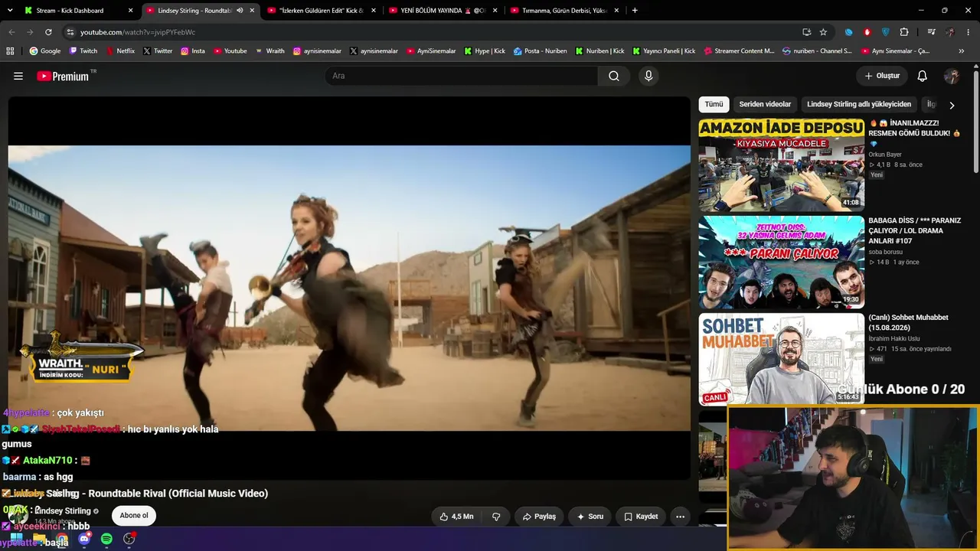Open AMAZON İADE DEPOSU video thumbnail
Image resolution: width=980 pixels, height=551 pixels.
[x=781, y=165]
